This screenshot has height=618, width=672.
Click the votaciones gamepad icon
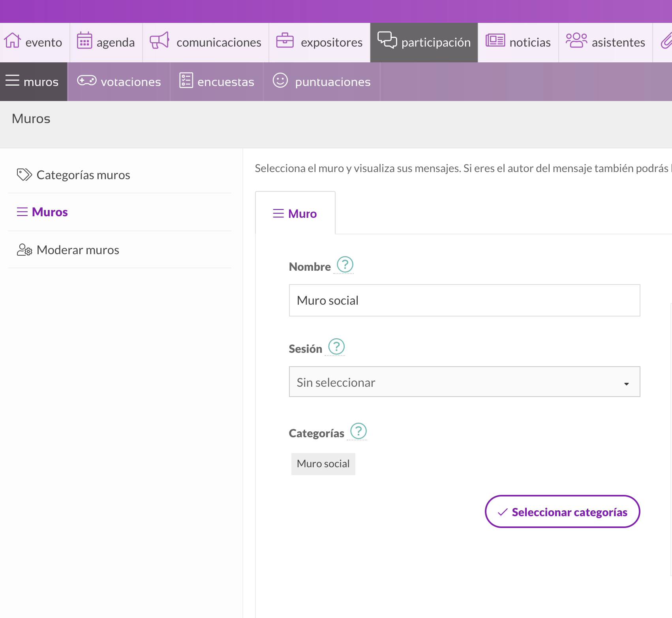(x=87, y=81)
